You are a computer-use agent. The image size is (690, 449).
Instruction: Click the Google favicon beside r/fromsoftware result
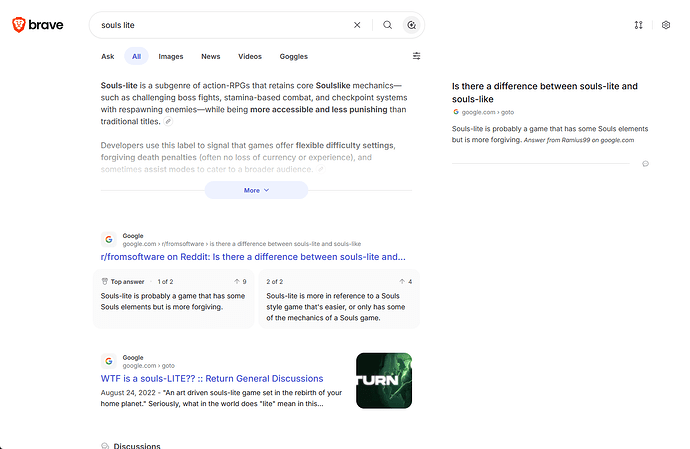(x=109, y=239)
